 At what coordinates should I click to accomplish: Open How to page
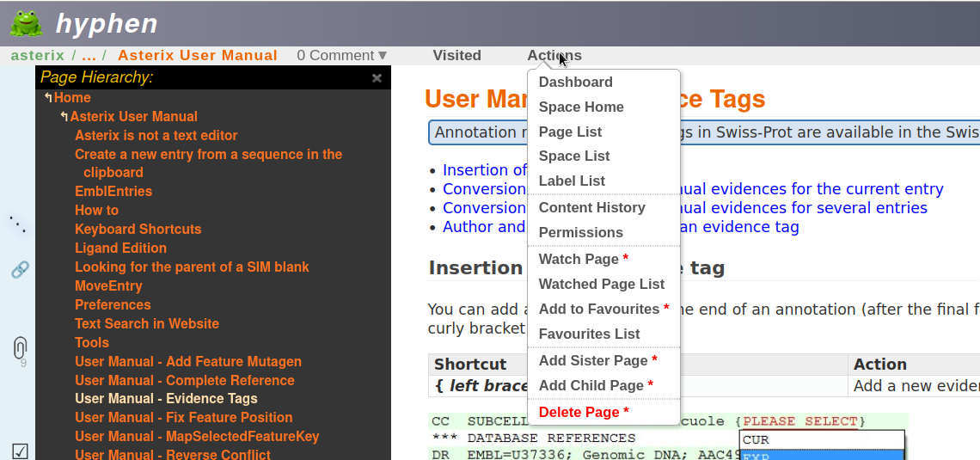coord(96,210)
